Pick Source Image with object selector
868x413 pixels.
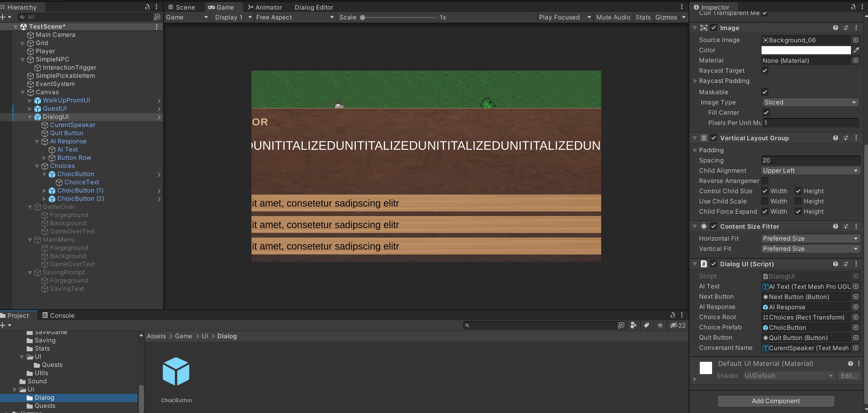856,40
